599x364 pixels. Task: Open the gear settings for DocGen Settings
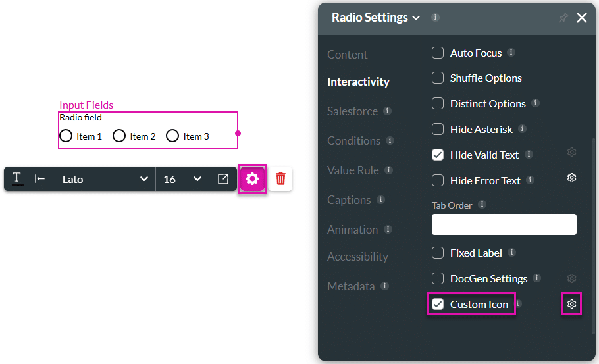click(x=571, y=278)
